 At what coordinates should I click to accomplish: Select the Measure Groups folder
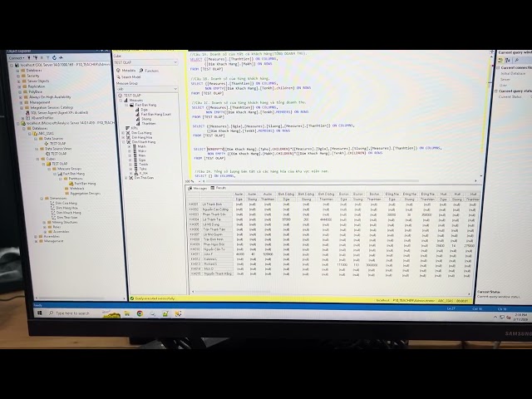(x=66, y=169)
